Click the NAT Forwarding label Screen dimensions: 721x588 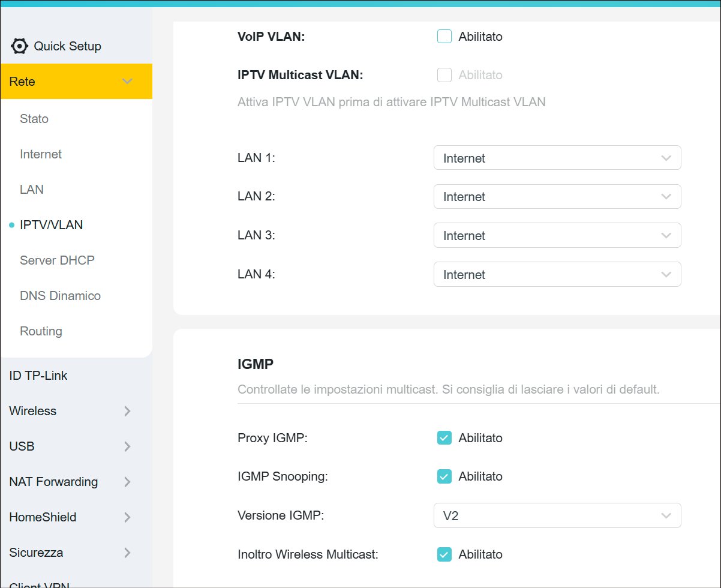click(53, 482)
